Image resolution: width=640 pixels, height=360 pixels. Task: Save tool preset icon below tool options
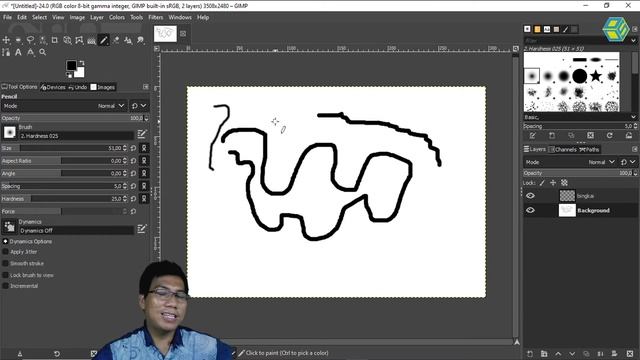20,354
